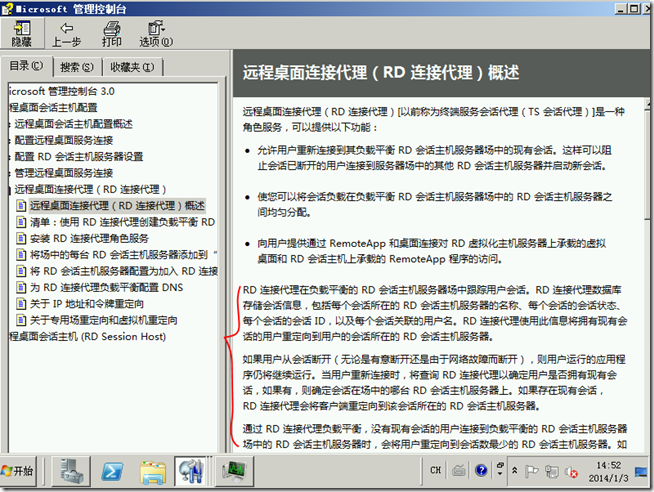Screen dimensions: 654x492
Task: Open the 配置 RD 会话主机服务器设置 topic
Action: [79, 156]
